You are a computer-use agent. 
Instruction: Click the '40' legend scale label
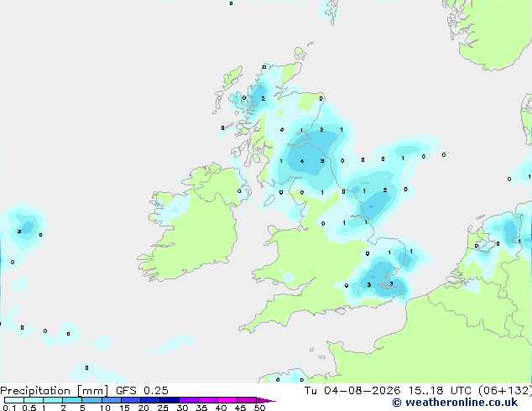pos(221,408)
